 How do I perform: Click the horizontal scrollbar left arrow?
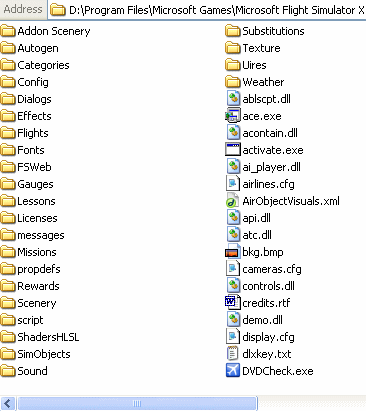[8, 403]
